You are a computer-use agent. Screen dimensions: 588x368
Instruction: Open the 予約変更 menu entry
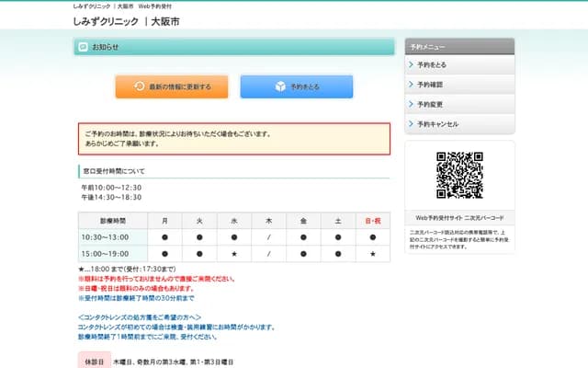click(x=430, y=104)
